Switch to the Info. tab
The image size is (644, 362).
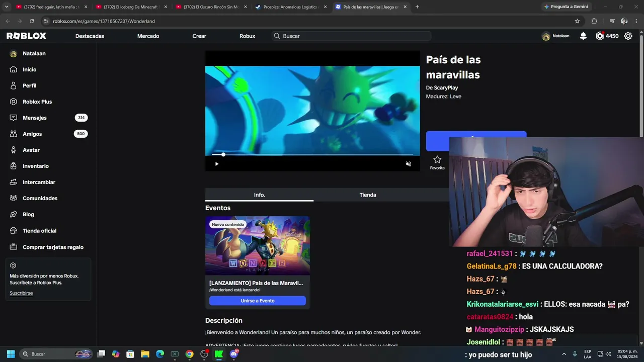(x=259, y=195)
